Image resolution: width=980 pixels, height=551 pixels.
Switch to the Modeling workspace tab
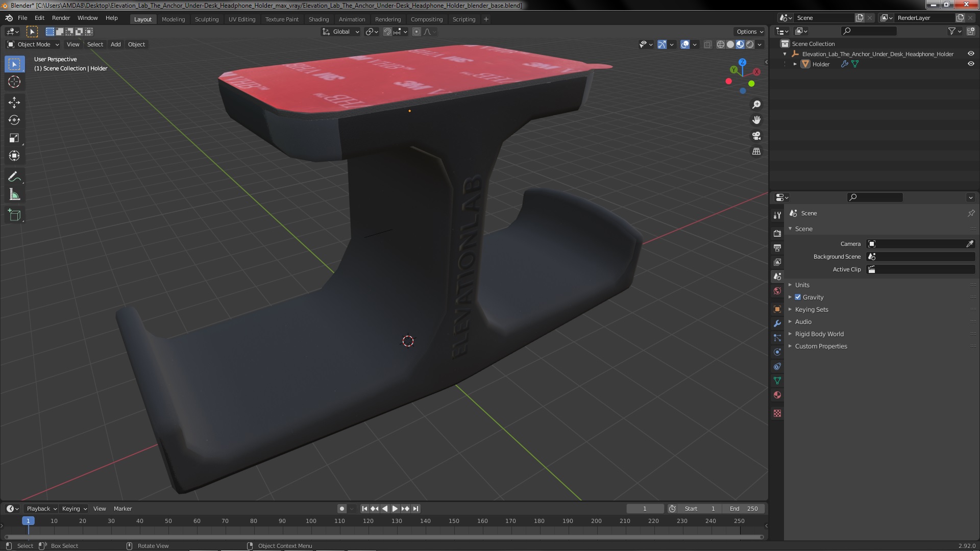[x=173, y=19]
